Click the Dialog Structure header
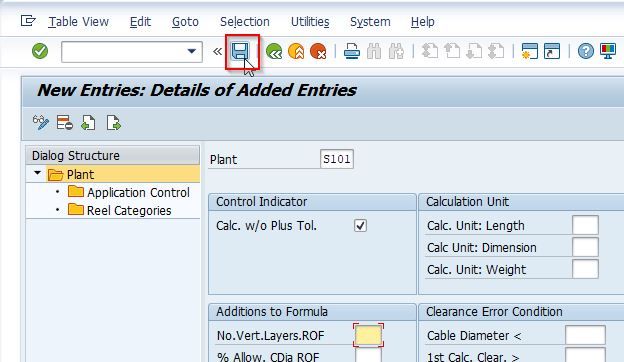The width and height of the screenshot is (624, 362). (113, 155)
